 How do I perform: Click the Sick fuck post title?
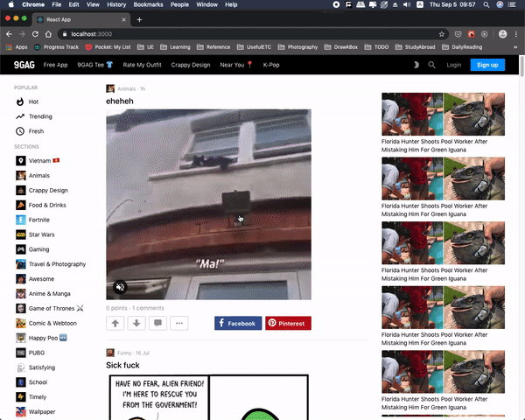point(122,365)
